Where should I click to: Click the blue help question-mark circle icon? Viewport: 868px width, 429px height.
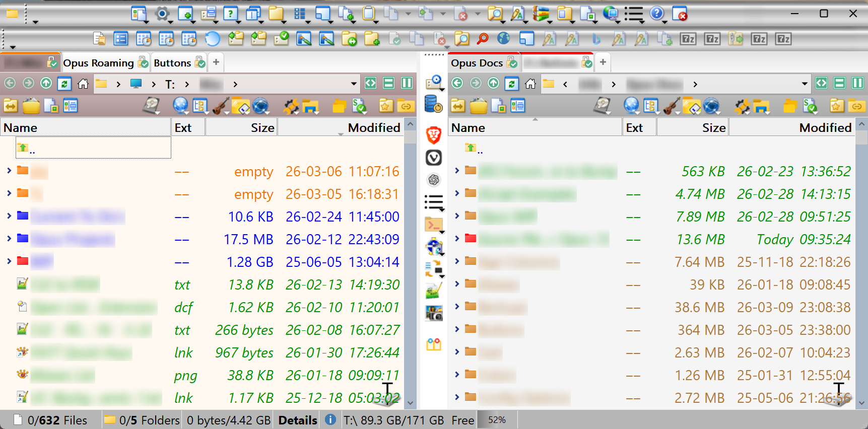point(656,14)
